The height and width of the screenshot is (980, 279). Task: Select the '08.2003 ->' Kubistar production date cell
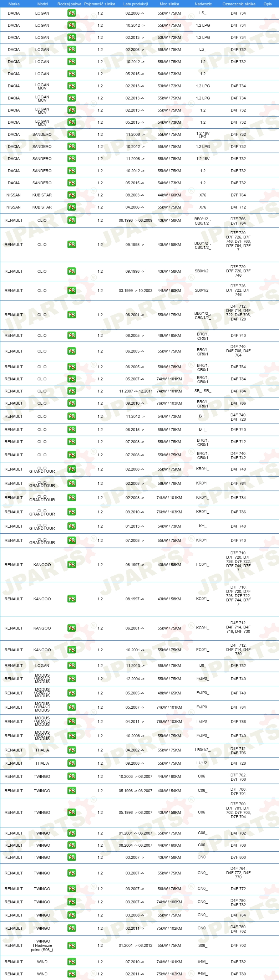[x=135, y=195]
